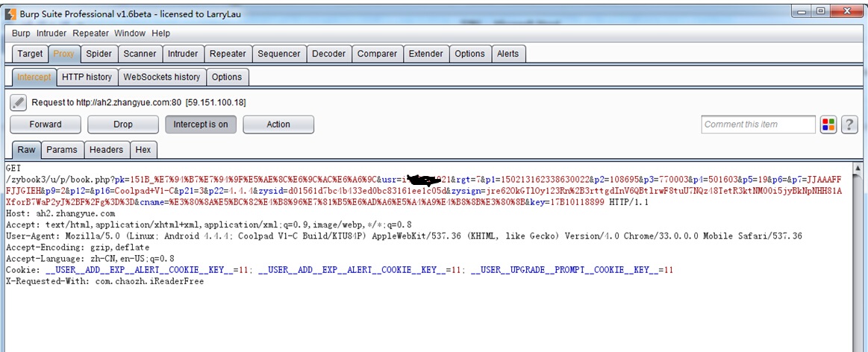Switch to the Hex view tab
This screenshot has width=868, height=352.
click(x=143, y=149)
